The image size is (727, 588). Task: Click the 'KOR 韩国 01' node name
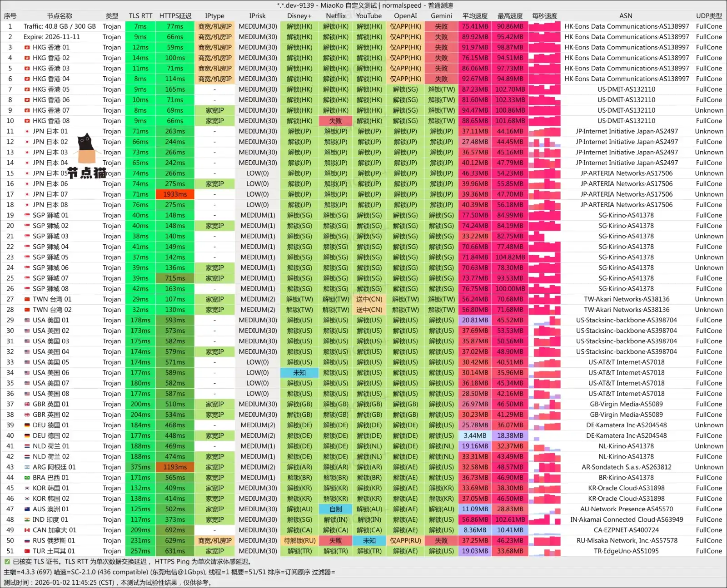pos(51,488)
